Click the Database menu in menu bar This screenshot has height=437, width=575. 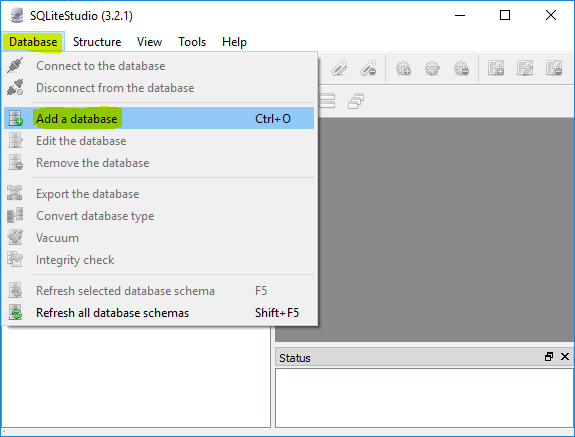[33, 42]
